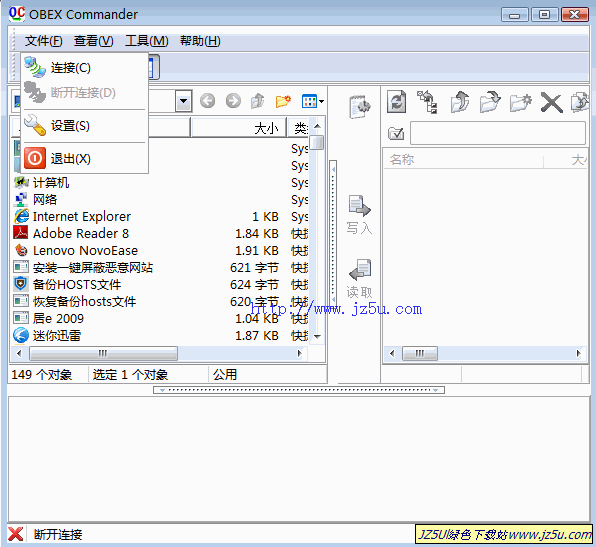The width and height of the screenshot is (596, 547).
Task: Open the 查看(V) menu
Action: pyautogui.click(x=94, y=41)
